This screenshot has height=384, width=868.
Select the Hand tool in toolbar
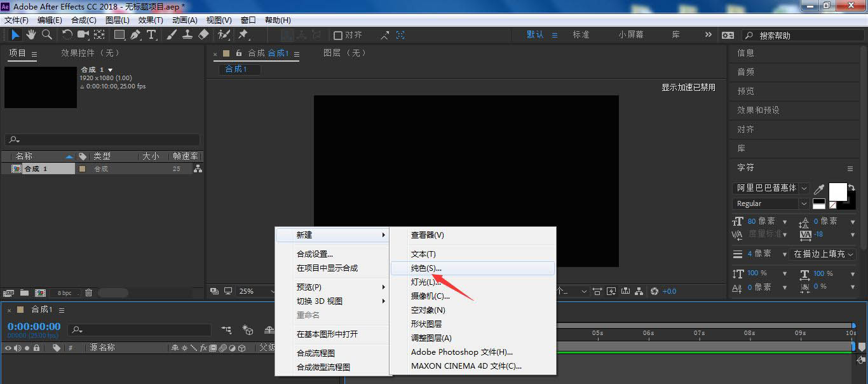click(x=31, y=35)
